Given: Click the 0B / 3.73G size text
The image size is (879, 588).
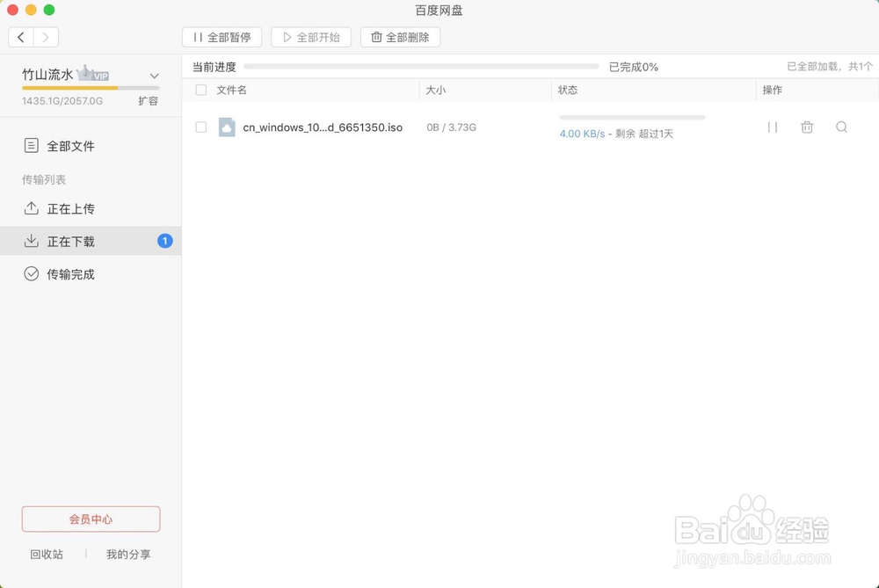Looking at the screenshot, I should (451, 127).
